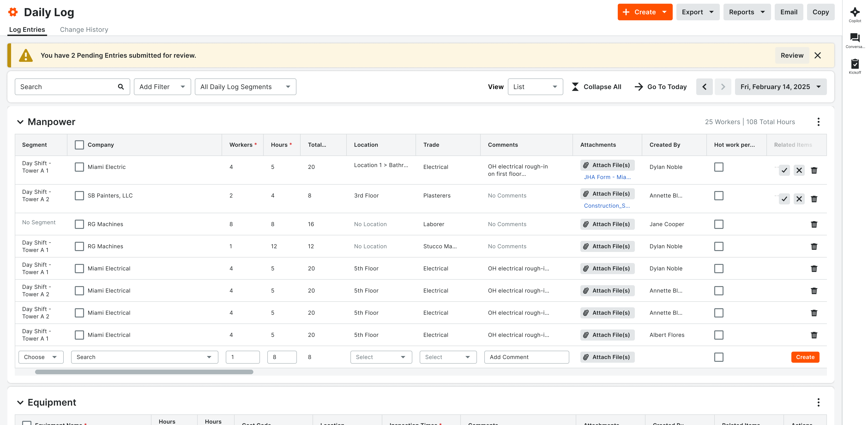Go to previous day arrow
The image size is (868, 425).
[704, 87]
